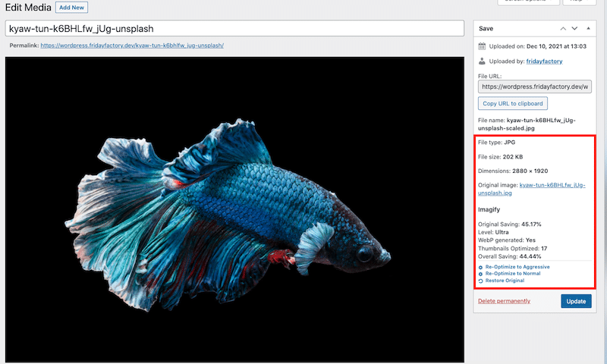This screenshot has height=364, width=607.
Task: Open the permalink URL
Action: (x=132, y=45)
